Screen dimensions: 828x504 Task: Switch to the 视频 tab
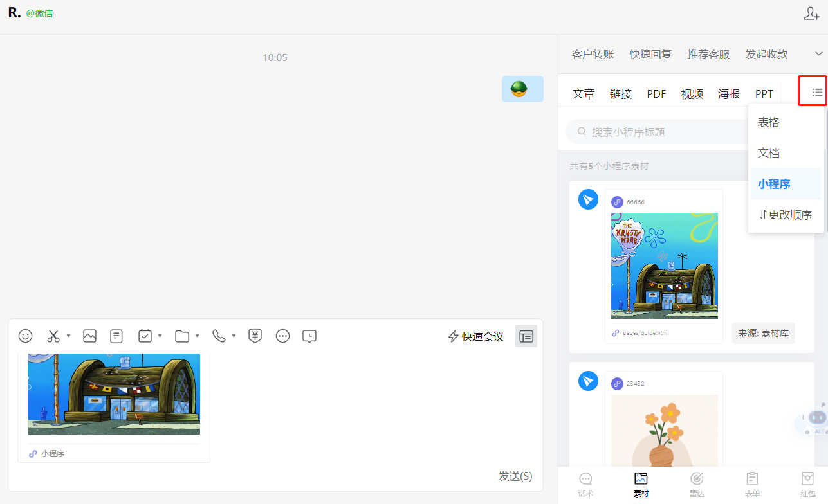tap(692, 94)
